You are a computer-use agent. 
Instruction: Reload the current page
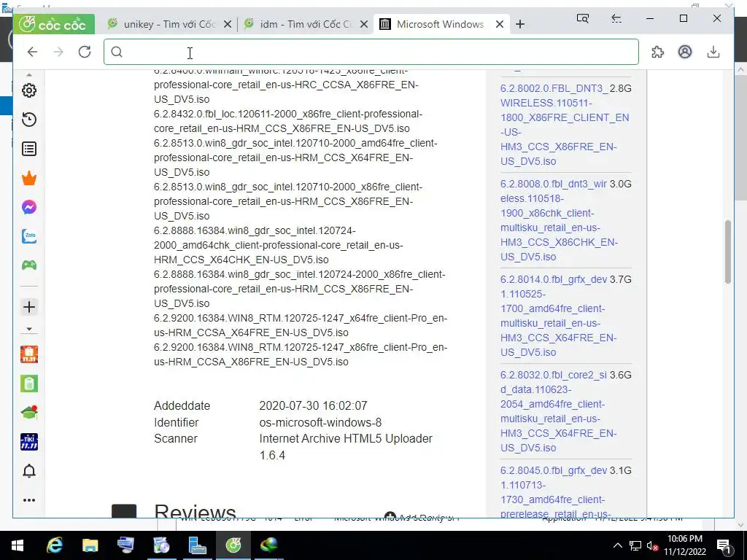click(85, 52)
